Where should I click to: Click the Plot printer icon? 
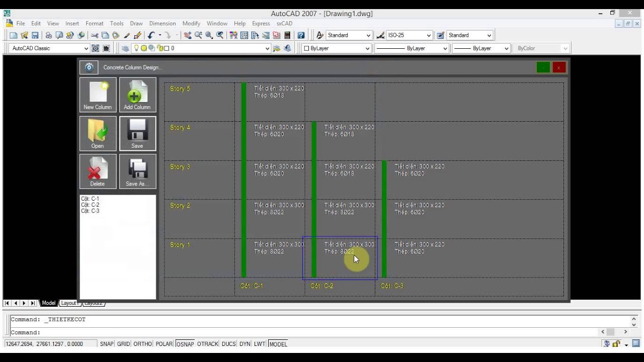click(49, 35)
